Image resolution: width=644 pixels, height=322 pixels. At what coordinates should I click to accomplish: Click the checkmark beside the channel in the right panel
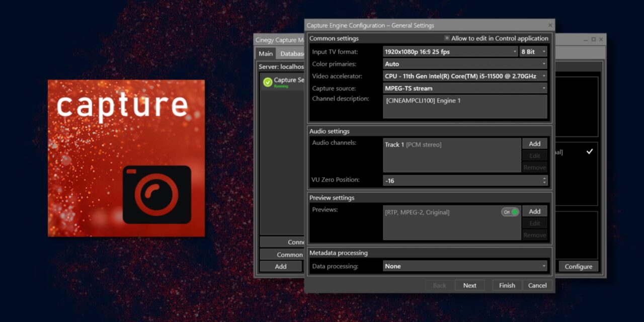[x=590, y=151]
